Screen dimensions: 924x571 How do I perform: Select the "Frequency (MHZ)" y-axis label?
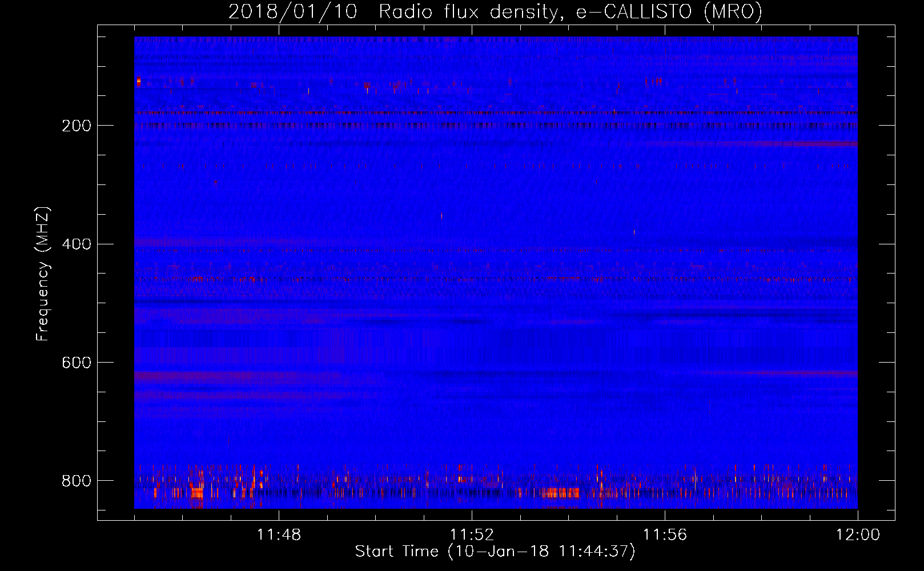click(43, 274)
